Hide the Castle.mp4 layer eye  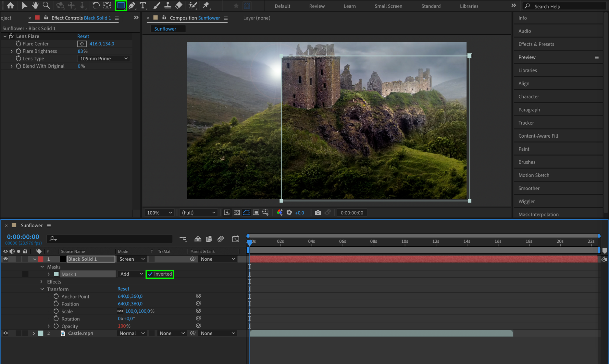point(5,333)
